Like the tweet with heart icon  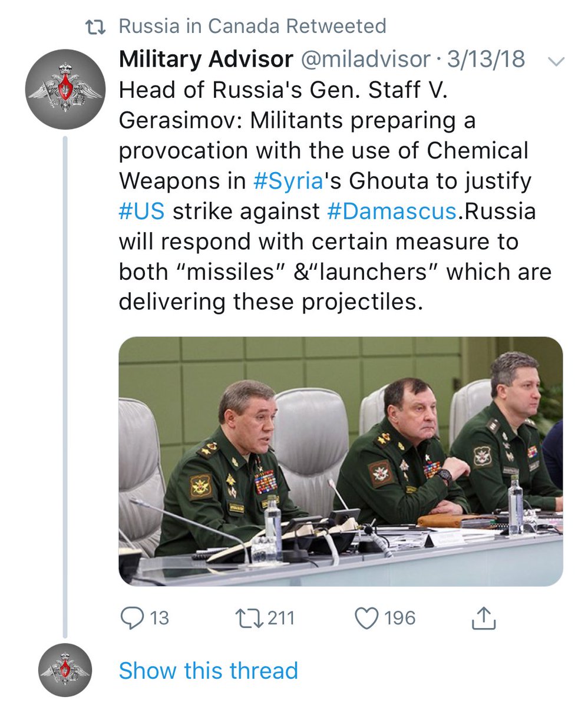coord(366,617)
